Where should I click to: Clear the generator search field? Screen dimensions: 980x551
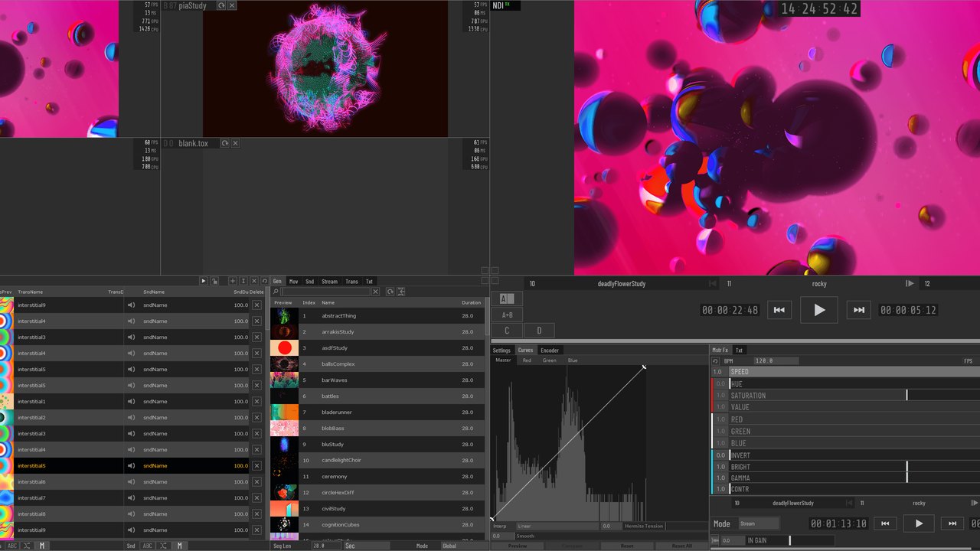pos(375,292)
